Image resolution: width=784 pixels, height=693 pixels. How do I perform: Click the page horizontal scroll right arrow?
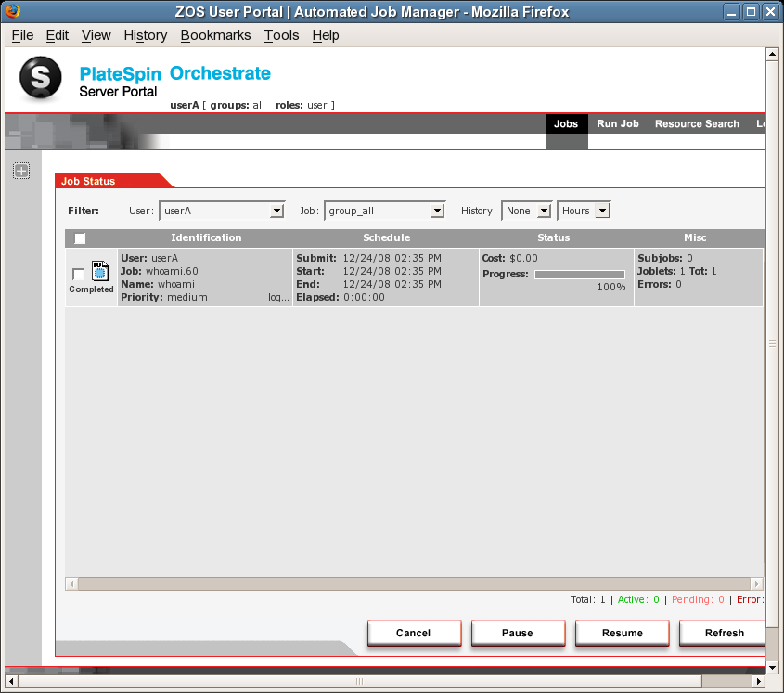click(759, 681)
